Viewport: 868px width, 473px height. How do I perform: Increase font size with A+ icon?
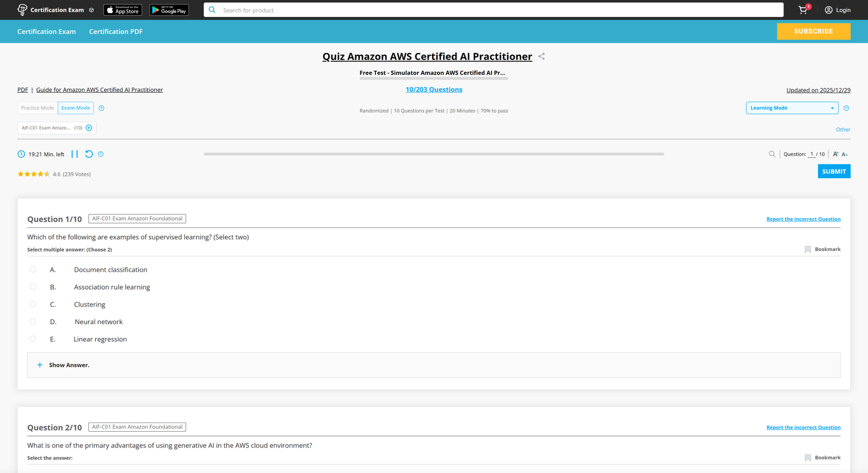click(x=835, y=154)
